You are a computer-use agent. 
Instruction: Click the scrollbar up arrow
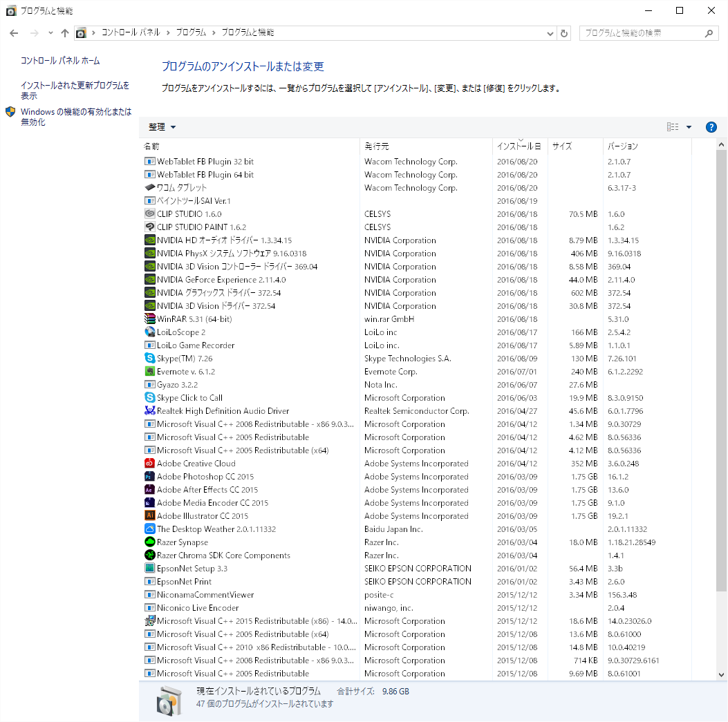pyautogui.click(x=721, y=145)
